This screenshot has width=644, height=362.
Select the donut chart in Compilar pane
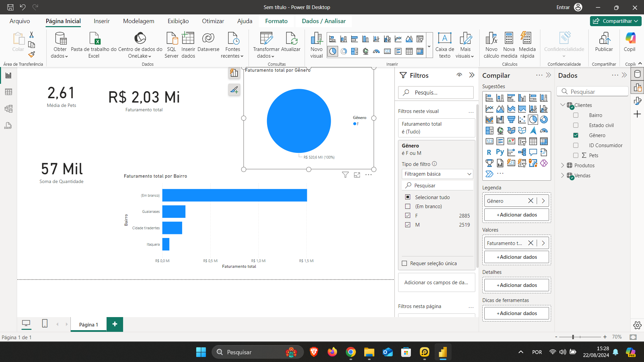click(544, 119)
